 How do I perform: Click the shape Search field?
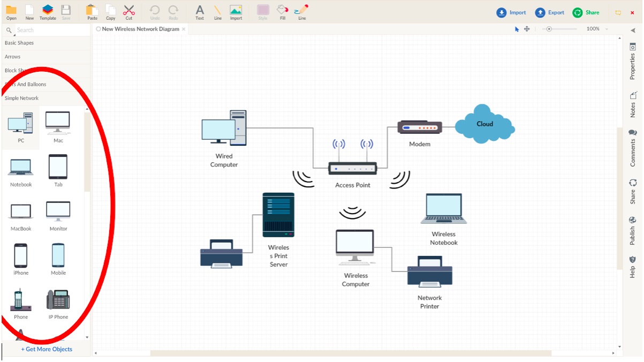48,30
